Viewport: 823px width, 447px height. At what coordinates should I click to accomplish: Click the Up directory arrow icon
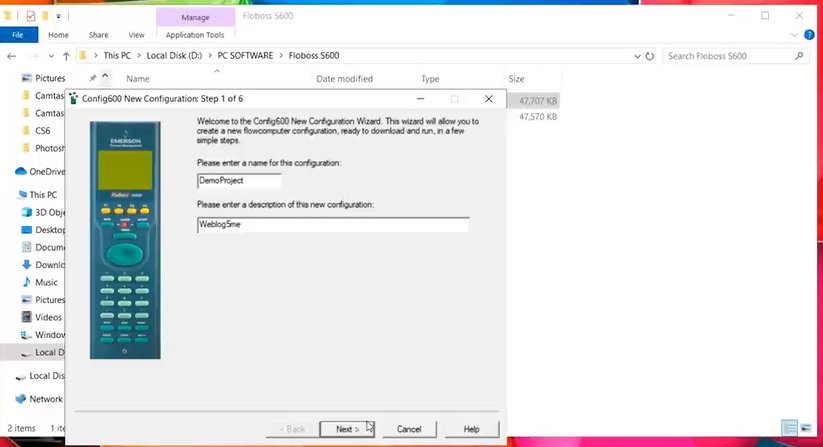66,56
